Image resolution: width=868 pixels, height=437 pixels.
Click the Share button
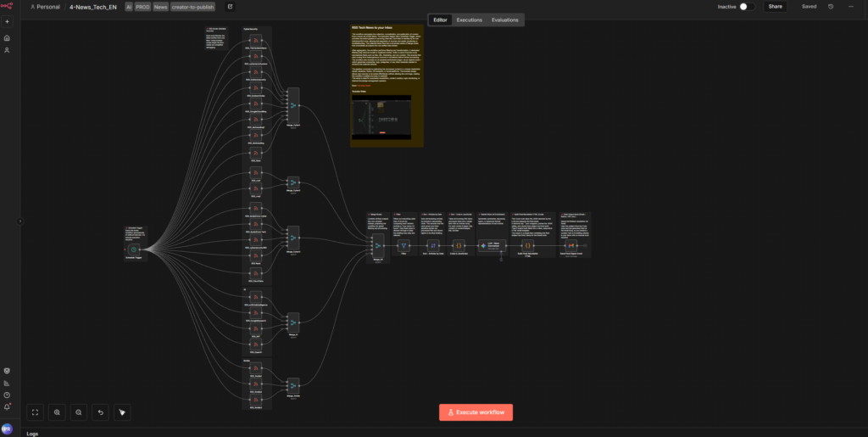click(775, 7)
